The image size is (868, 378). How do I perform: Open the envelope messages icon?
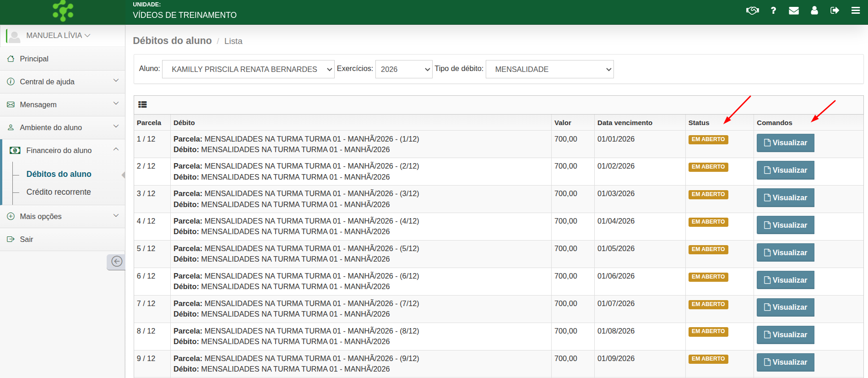pos(794,11)
